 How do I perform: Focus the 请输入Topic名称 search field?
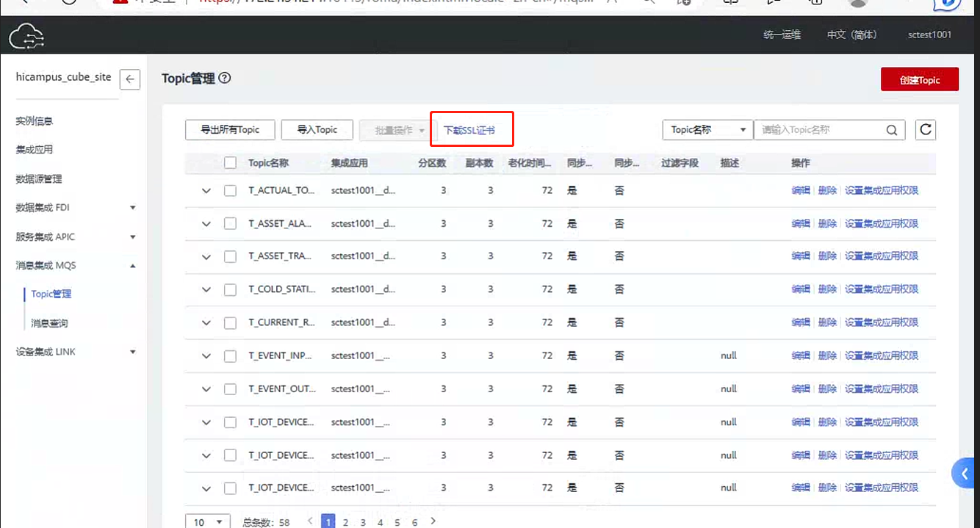(x=818, y=130)
